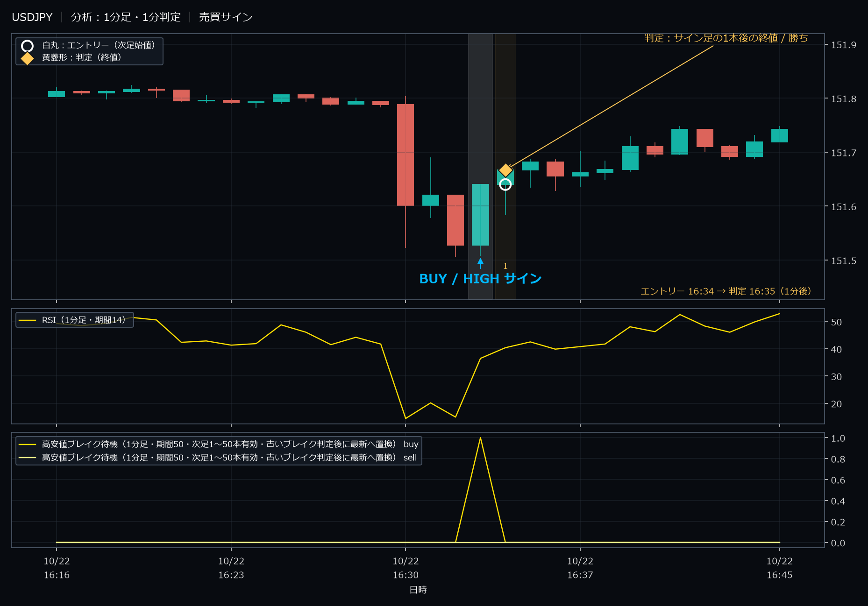This screenshot has height=606, width=868.
Task: Click the 分析：1分足・1分判定 header text
Action: 126,17
